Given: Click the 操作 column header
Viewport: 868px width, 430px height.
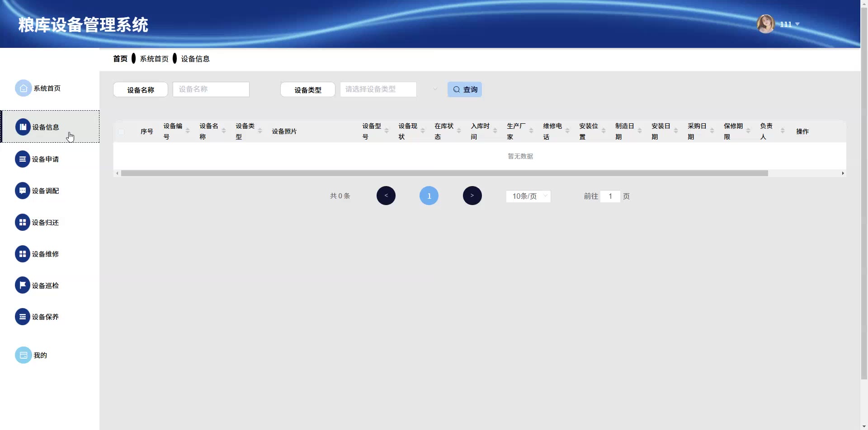Looking at the screenshot, I should (802, 131).
